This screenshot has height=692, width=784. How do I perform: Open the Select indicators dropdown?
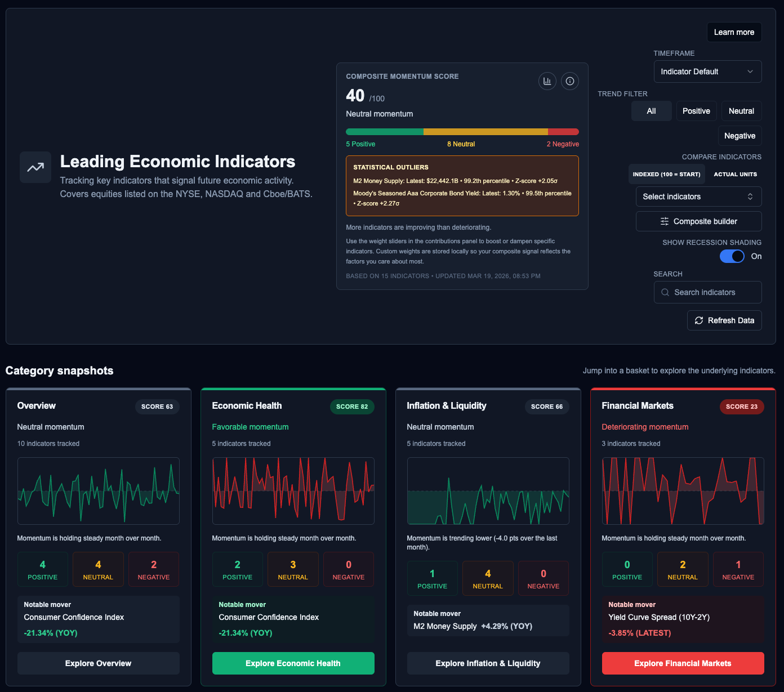698,197
